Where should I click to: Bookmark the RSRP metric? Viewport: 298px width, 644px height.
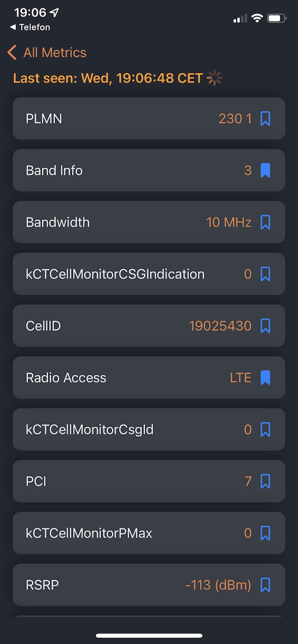pyautogui.click(x=266, y=585)
